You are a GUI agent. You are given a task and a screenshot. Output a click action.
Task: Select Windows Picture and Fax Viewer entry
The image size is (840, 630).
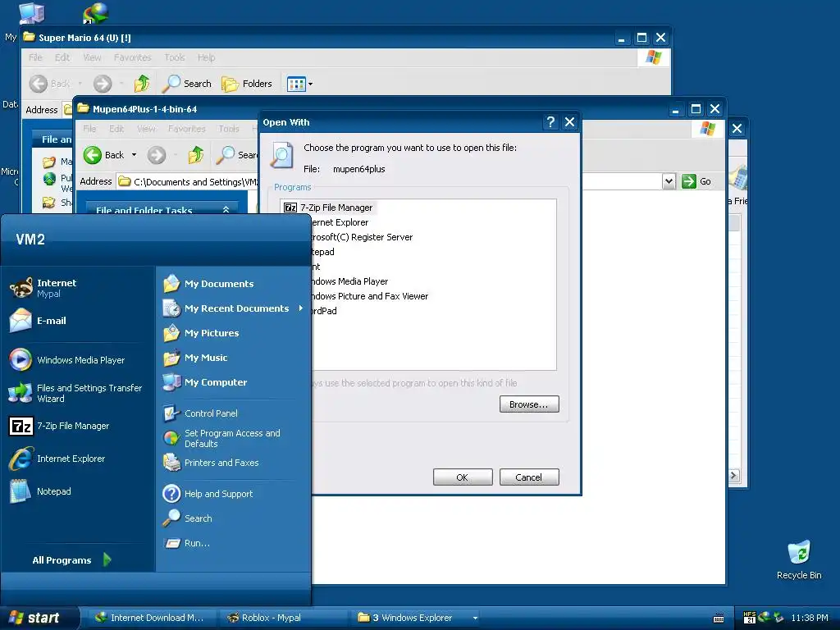pyautogui.click(x=370, y=296)
